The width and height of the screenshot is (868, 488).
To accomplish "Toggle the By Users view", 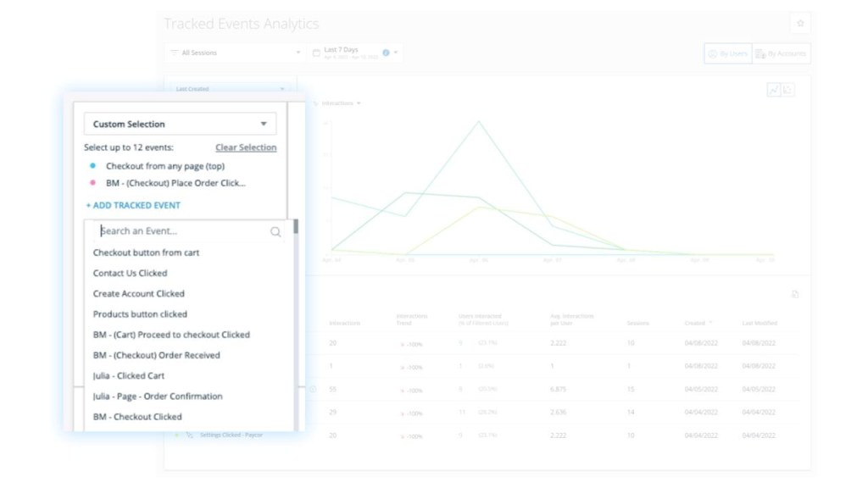I will (x=727, y=53).
